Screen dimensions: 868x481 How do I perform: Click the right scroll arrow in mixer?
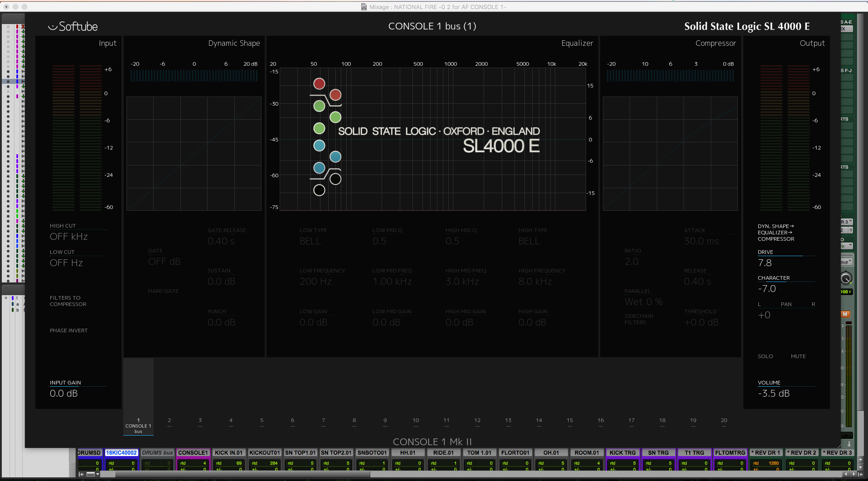pyautogui.click(x=853, y=474)
